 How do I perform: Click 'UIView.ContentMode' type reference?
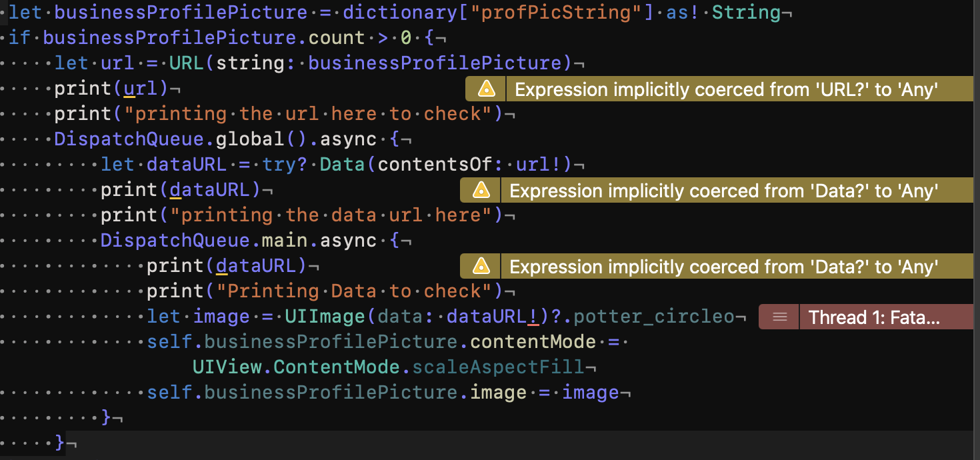point(297,367)
